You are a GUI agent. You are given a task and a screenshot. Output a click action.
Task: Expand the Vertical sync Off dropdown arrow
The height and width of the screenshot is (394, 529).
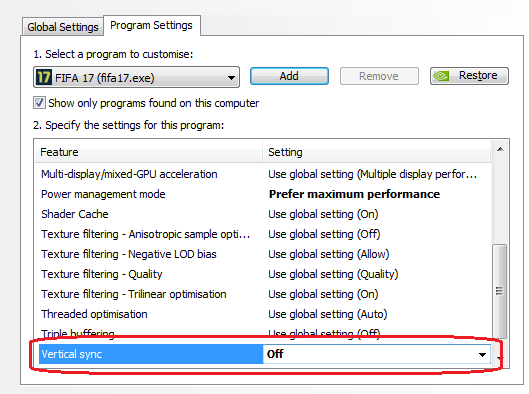pyautogui.click(x=482, y=355)
